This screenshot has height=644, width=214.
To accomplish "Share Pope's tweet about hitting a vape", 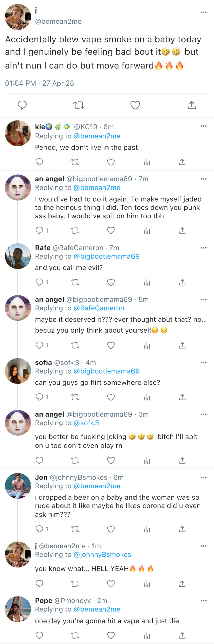I will (182, 635).
